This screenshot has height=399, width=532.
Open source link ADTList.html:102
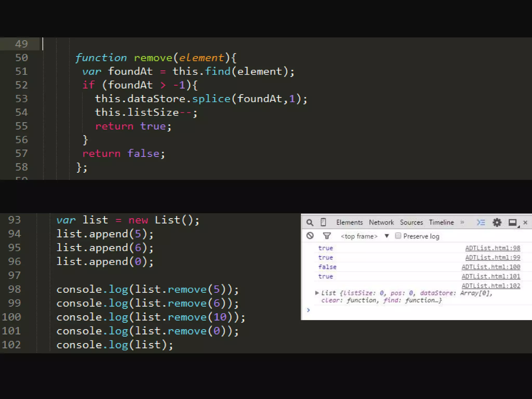(x=491, y=286)
